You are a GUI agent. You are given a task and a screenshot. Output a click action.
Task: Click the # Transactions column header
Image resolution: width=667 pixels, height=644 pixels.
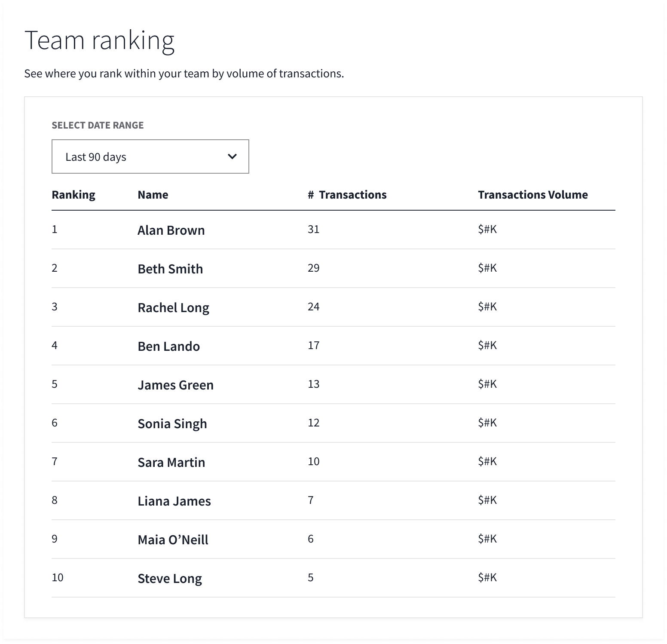click(347, 195)
